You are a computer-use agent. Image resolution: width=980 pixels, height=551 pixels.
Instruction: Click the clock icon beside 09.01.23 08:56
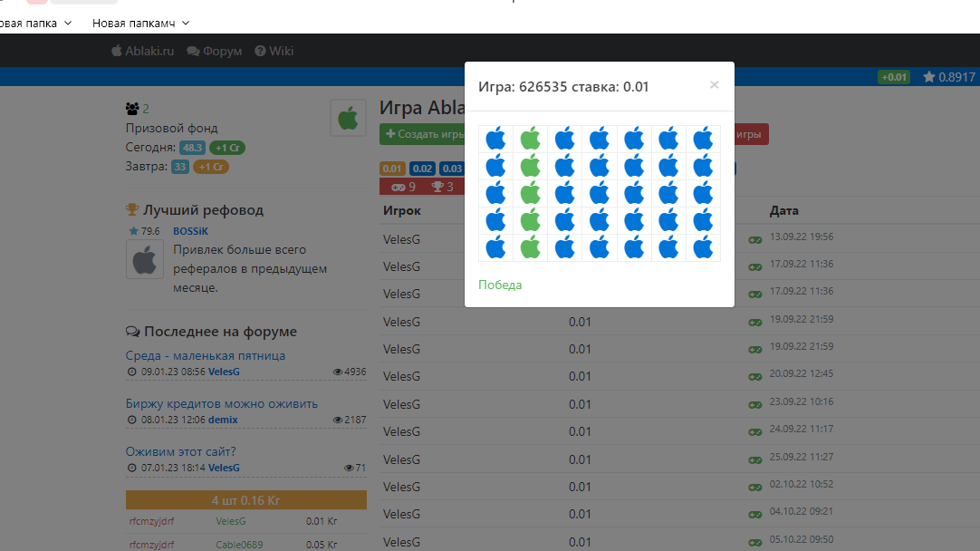(x=132, y=372)
